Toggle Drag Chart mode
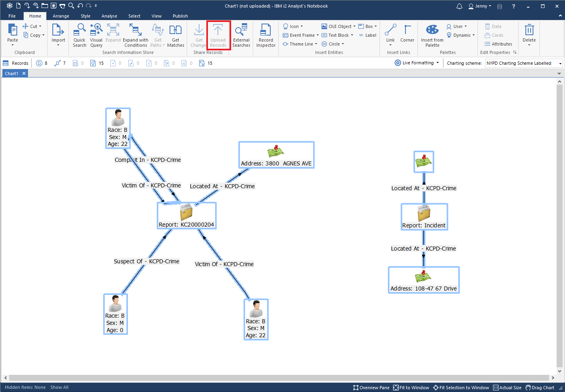Image resolution: width=565 pixels, height=392 pixels. coord(540,388)
